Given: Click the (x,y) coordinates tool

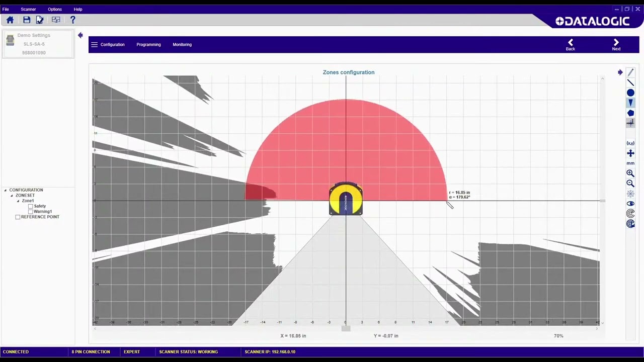Looking at the screenshot, I should pos(630,143).
